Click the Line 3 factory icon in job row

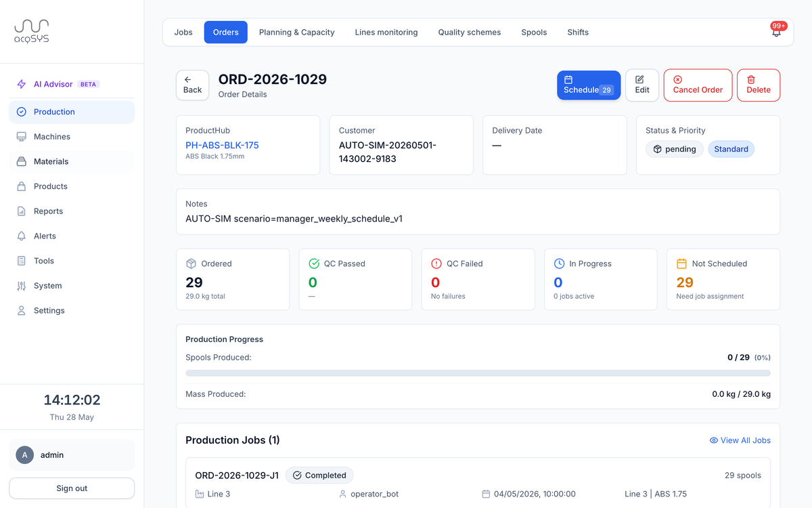tap(200, 494)
